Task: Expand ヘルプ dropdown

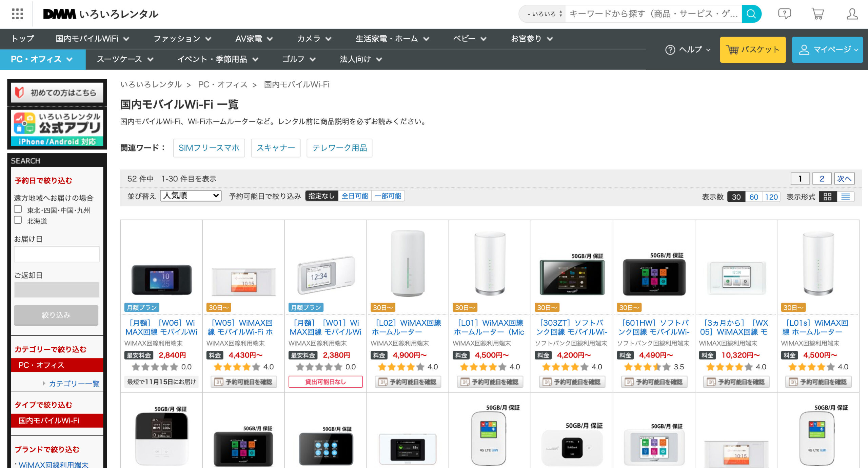Action: pyautogui.click(x=688, y=49)
